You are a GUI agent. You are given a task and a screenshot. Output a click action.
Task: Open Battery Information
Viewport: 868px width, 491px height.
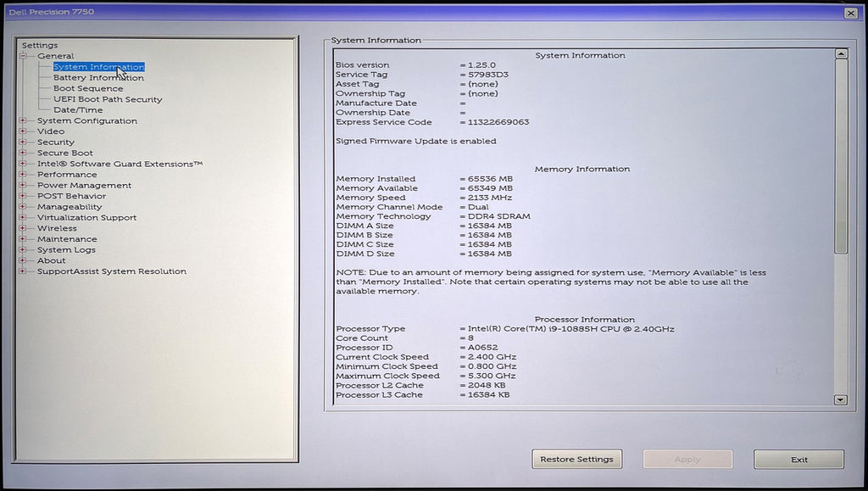click(98, 77)
